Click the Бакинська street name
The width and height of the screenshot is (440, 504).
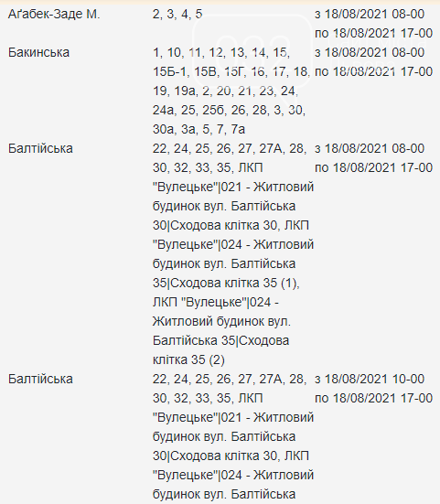(x=38, y=52)
